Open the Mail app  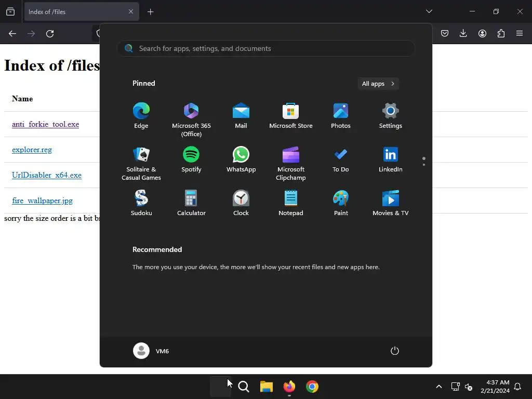coord(241,116)
